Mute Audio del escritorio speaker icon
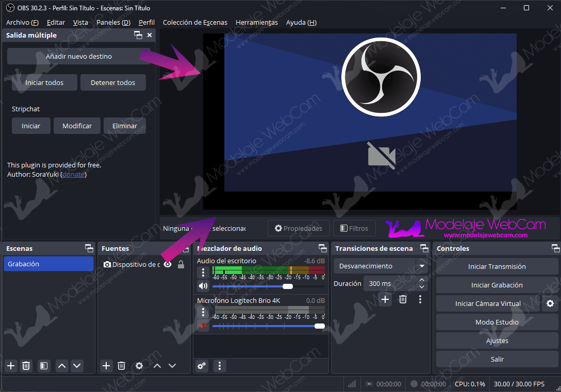 click(203, 286)
